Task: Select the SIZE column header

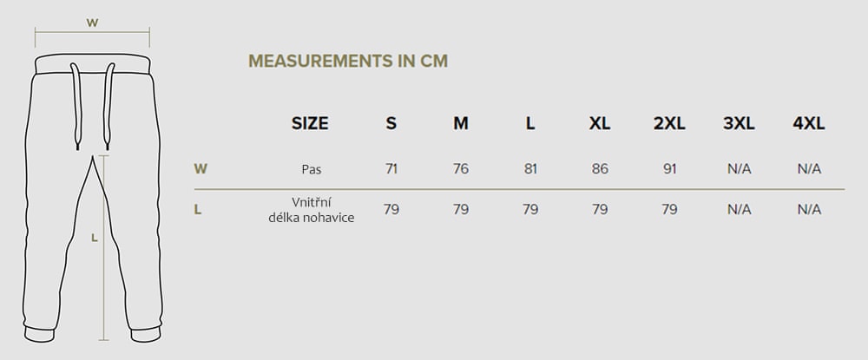Action: tap(310, 123)
